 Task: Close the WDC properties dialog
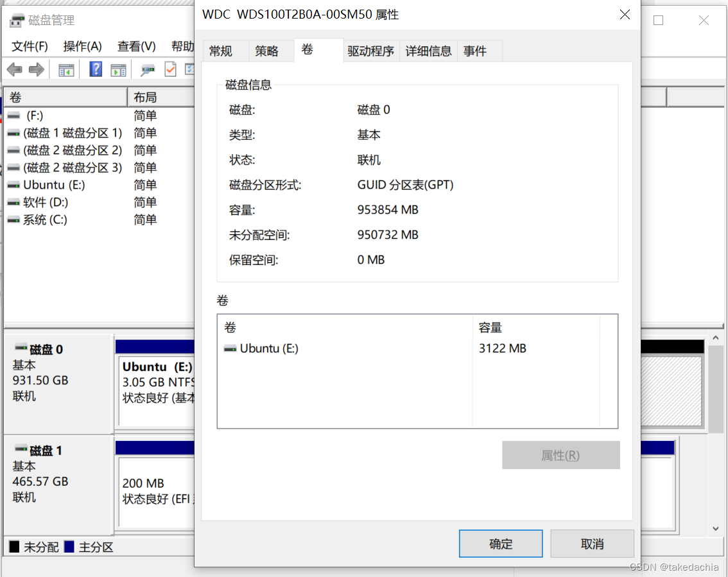pyautogui.click(x=625, y=15)
